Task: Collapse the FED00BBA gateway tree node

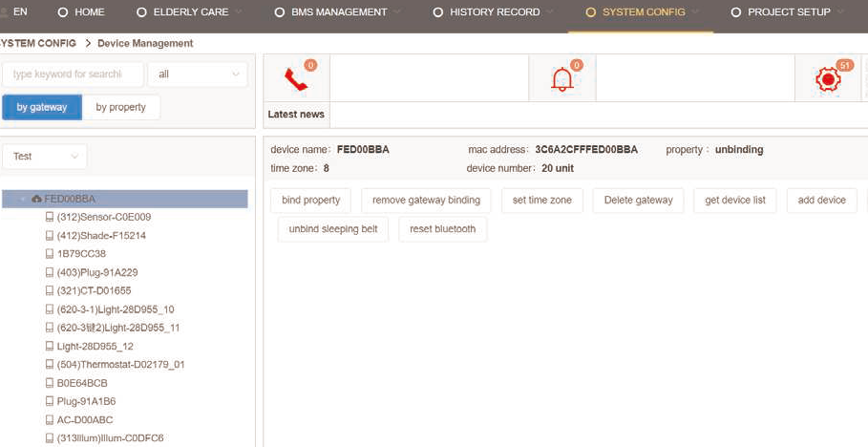Action: click(x=22, y=199)
